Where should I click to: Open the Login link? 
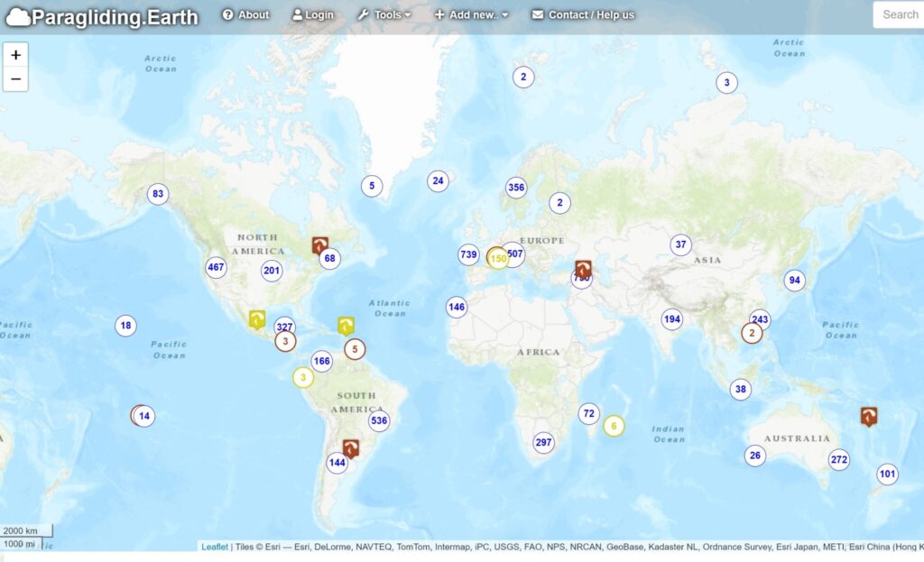tap(313, 14)
